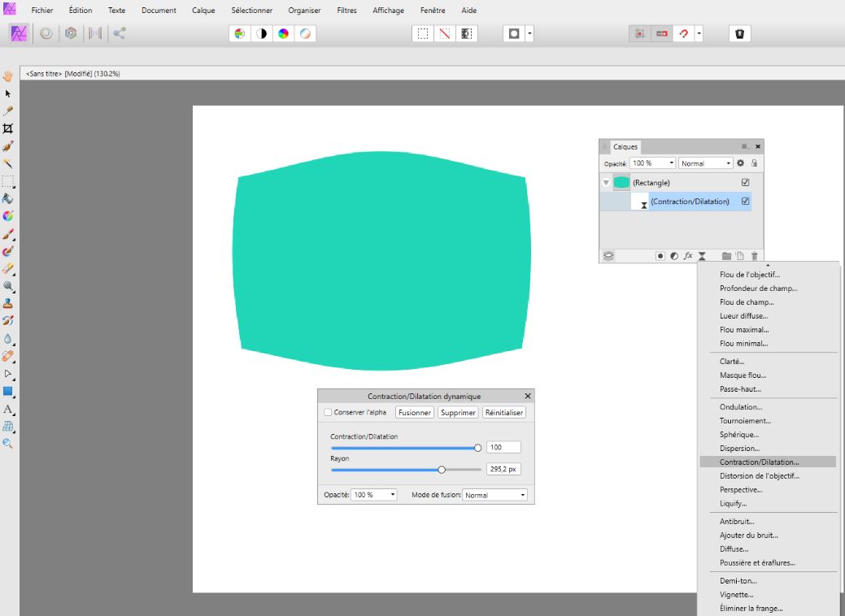Screen dimensions: 845x616
Task: Apply auto colors wheel icon
Action: pos(284,34)
